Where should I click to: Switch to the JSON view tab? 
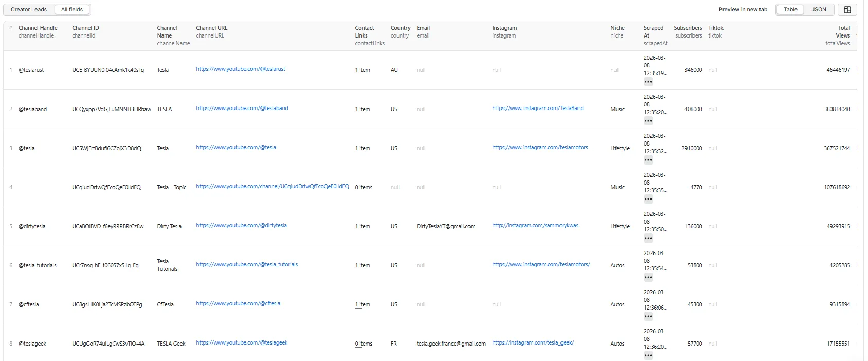click(819, 9)
